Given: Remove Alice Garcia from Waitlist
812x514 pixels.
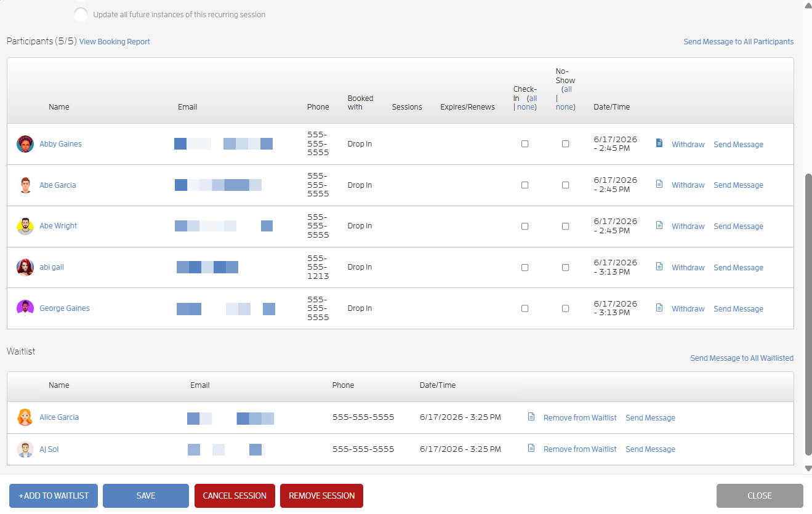Looking at the screenshot, I should coord(580,418).
